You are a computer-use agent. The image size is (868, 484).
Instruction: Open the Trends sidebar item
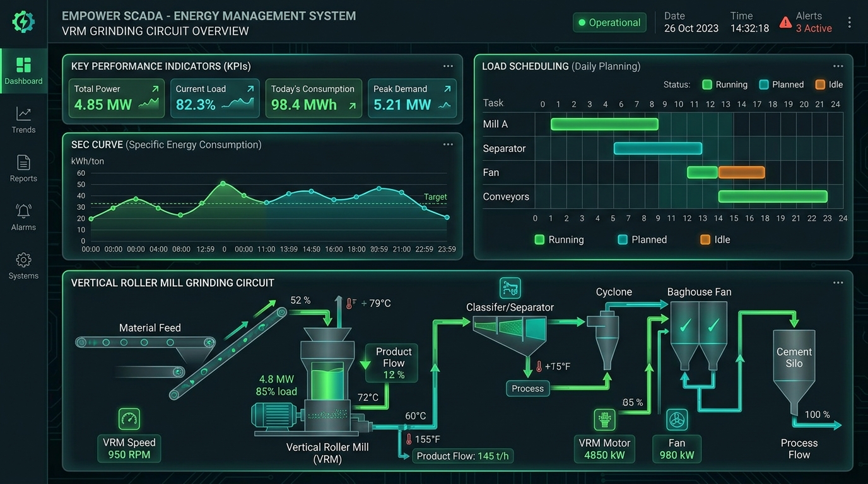(23, 120)
